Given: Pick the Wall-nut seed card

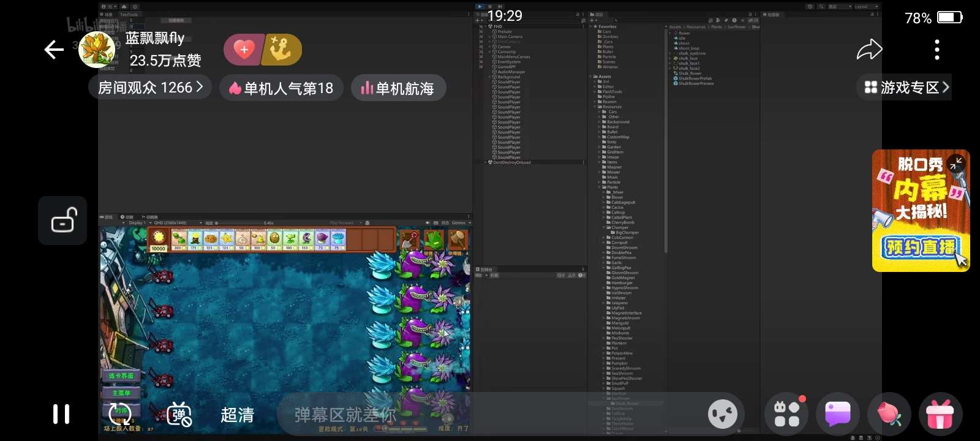Looking at the screenshot, I should [274, 239].
